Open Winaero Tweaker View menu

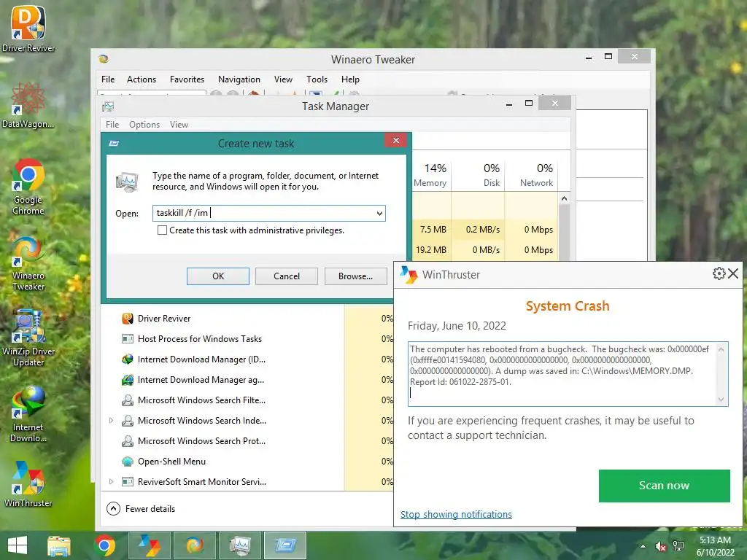point(283,79)
